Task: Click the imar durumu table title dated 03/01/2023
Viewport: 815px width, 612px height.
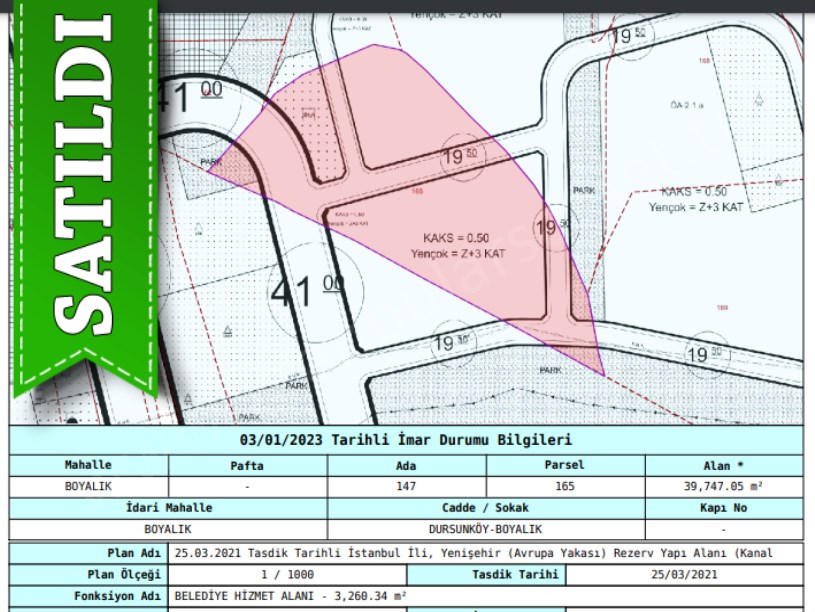Action: (x=406, y=440)
